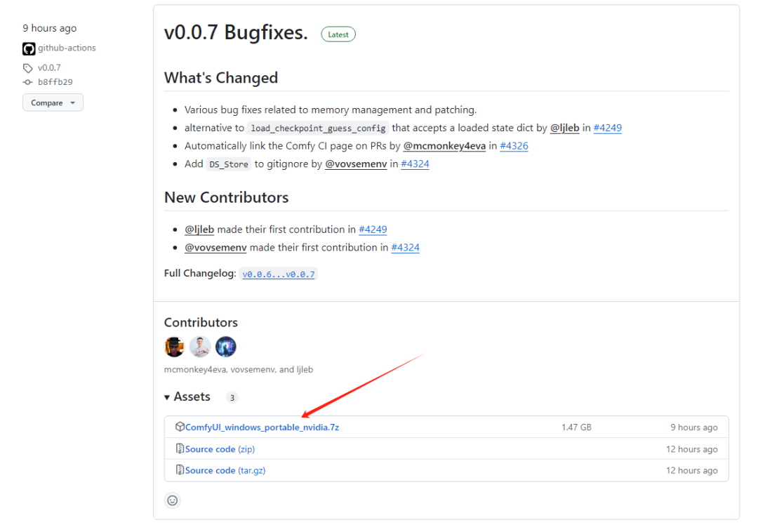Screen dimensions: 758x532
Task: Open the second contributor avatar
Action: click(200, 347)
